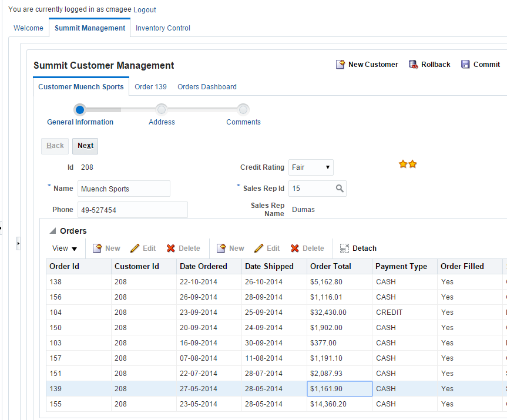Click the second star rating icon
The width and height of the screenshot is (507, 420).
412,164
